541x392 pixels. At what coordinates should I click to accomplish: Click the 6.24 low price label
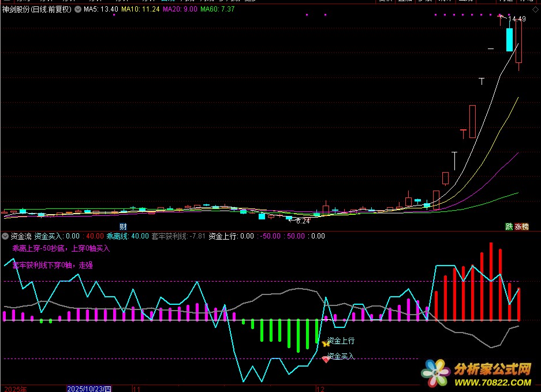[x=303, y=221]
